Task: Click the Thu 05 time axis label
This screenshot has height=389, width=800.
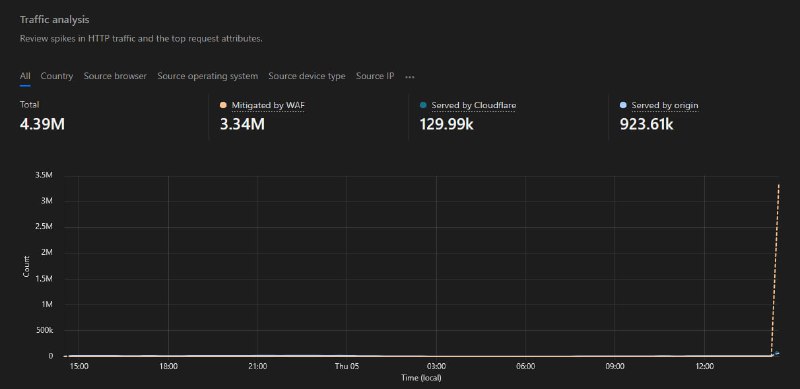Action: 347,366
